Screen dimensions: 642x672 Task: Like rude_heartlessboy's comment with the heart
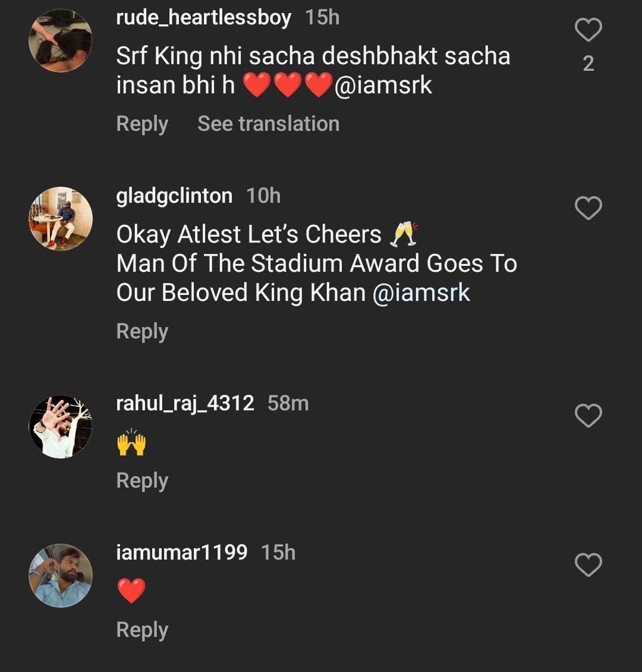(x=588, y=30)
